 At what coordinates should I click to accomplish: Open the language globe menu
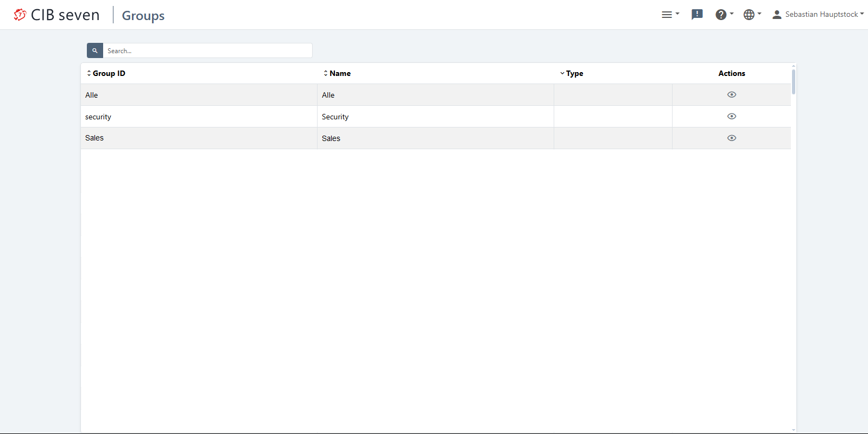click(752, 15)
